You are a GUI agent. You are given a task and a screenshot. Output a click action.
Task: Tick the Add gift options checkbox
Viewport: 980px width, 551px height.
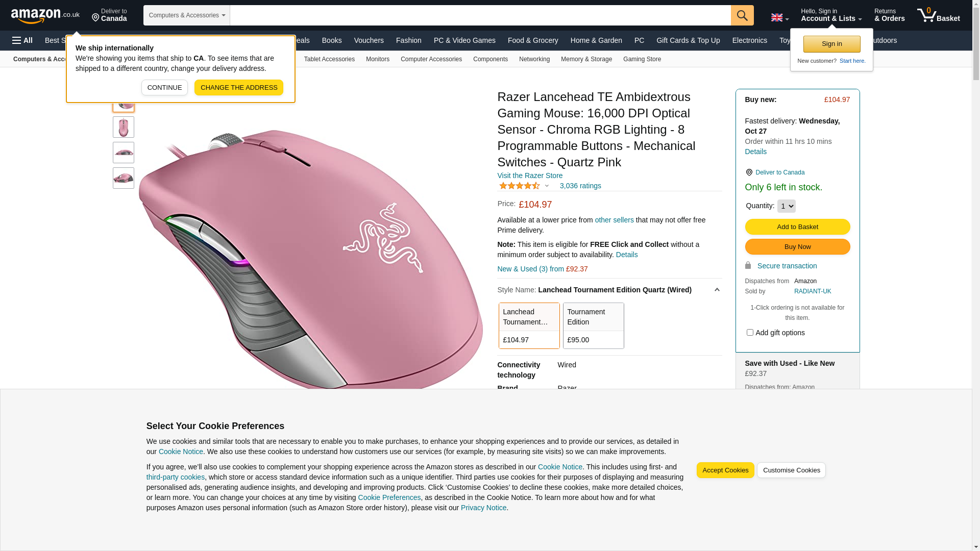pos(750,333)
